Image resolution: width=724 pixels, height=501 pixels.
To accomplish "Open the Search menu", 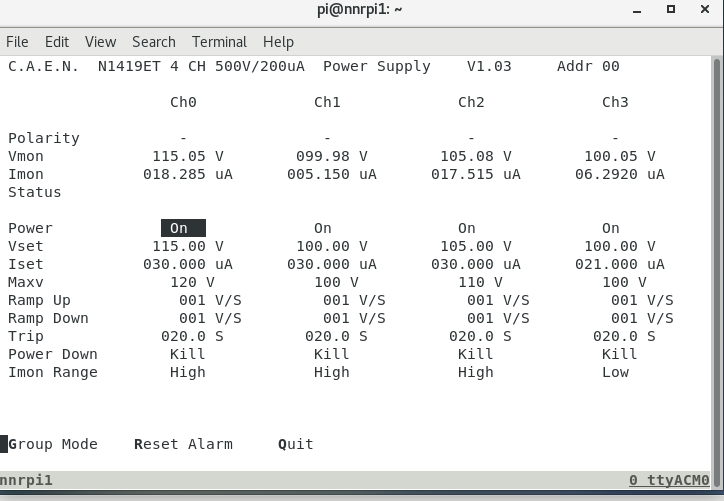I will [153, 42].
